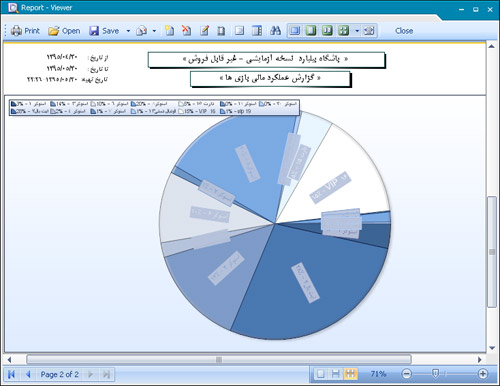This screenshot has width=500, height=386.
Task: Click the vertical scrollbar down arrow
Action: point(492,348)
